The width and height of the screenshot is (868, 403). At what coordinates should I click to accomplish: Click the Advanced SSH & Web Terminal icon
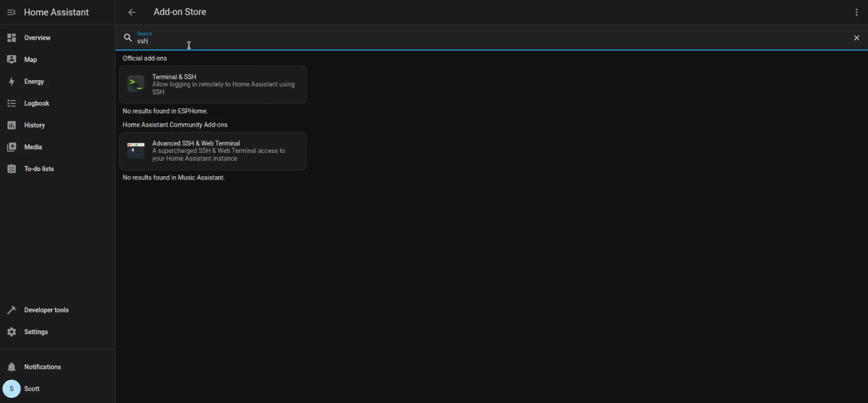coord(136,151)
